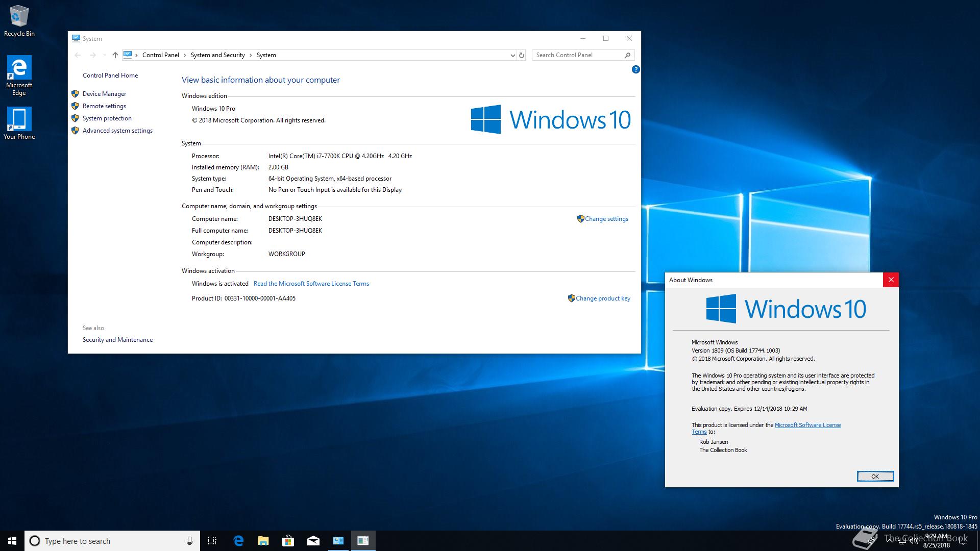Viewport: 980px width, 551px height.
Task: Switch to System Control Panel taskbar item
Action: point(338,541)
